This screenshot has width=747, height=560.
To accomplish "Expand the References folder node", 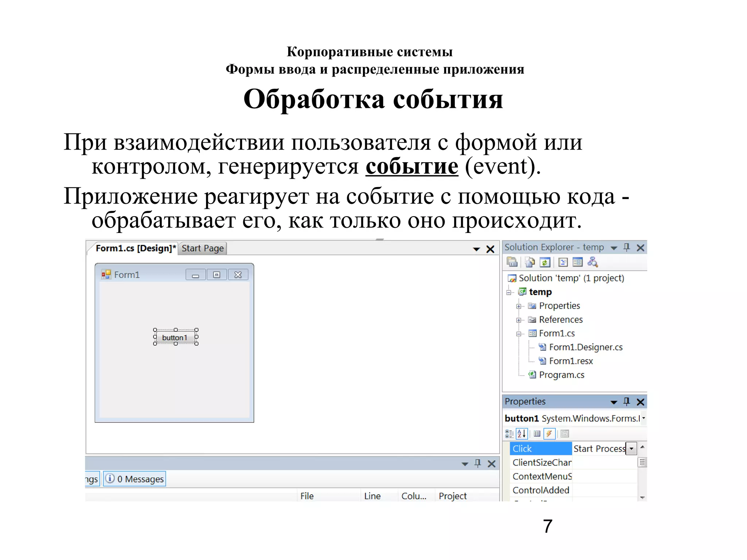I will pyautogui.click(x=519, y=320).
